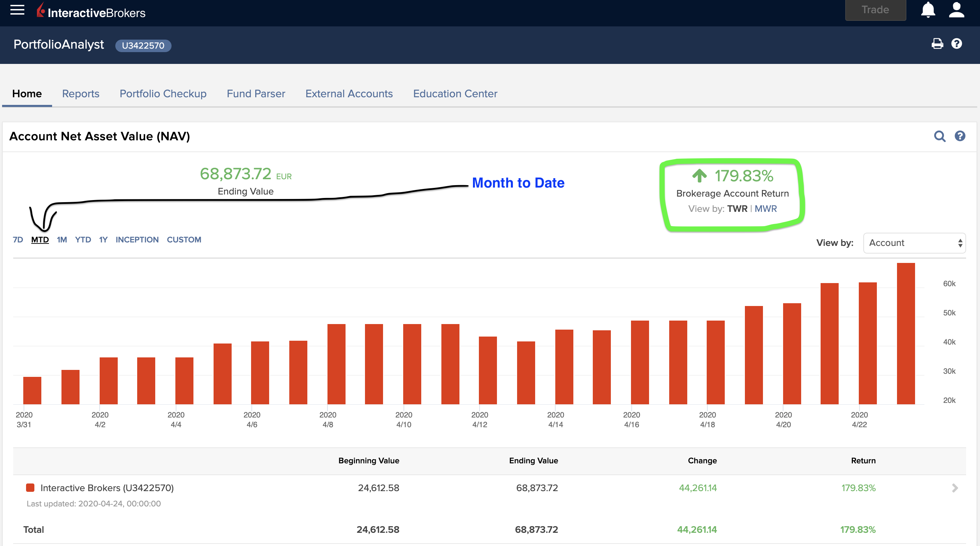Click the red Interactive Brokers legend swatch
980x546 pixels.
[30, 488]
